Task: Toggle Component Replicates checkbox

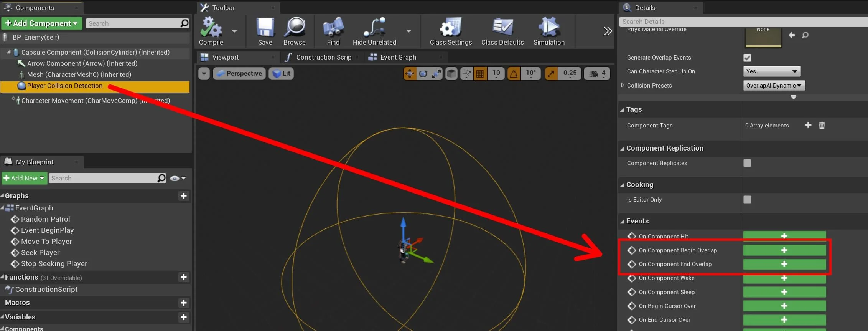Action: click(x=747, y=163)
